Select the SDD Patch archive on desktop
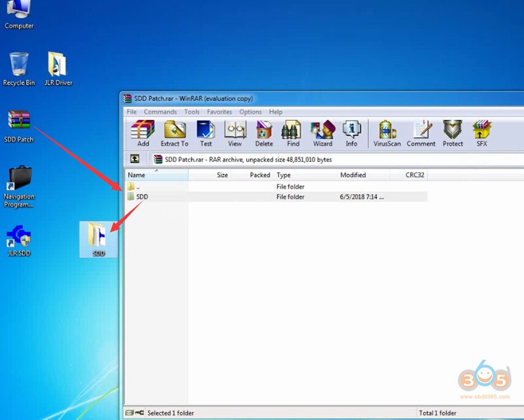Screen dimensions: 524x420 pos(19,126)
